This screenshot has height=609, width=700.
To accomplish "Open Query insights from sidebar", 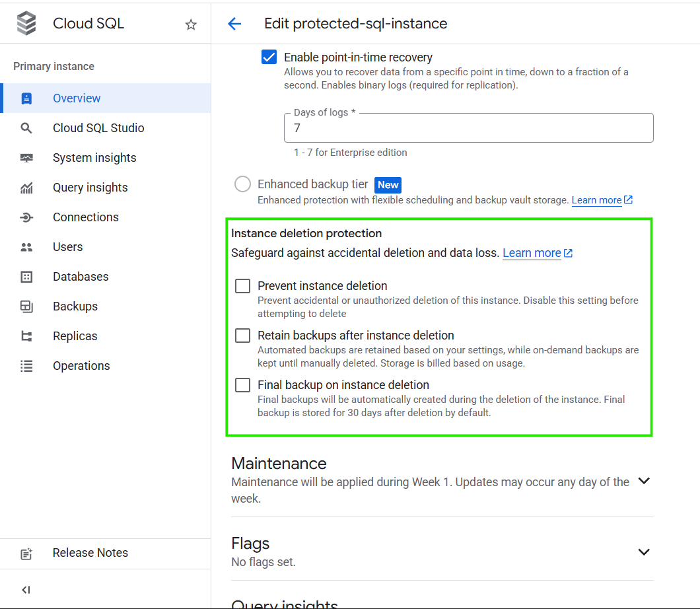I will tap(90, 188).
